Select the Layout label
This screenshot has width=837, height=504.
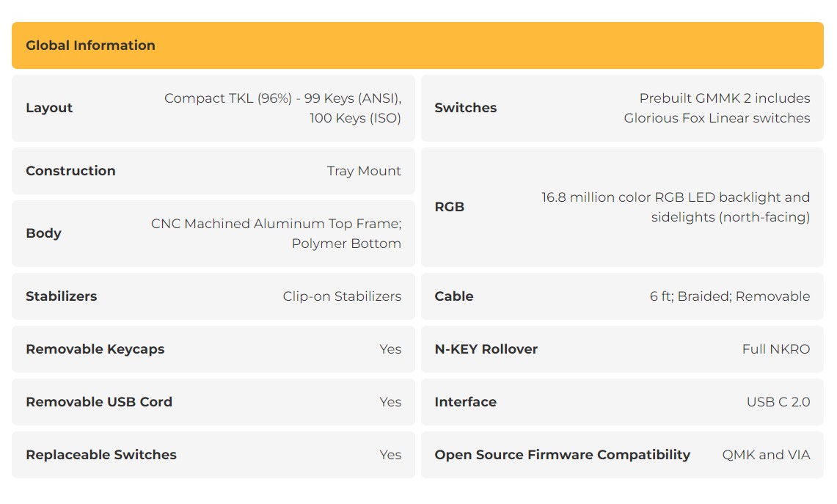click(x=49, y=108)
